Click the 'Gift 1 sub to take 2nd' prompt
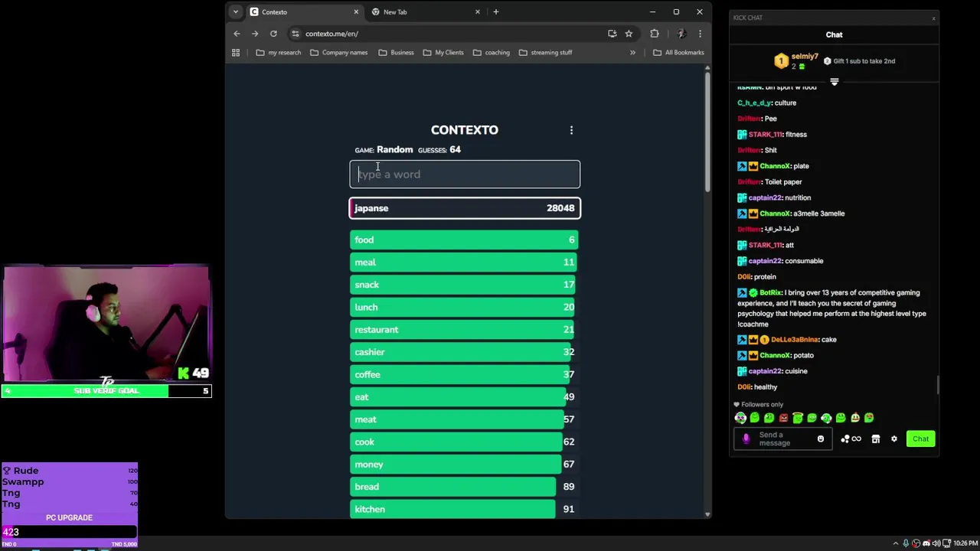 [859, 61]
